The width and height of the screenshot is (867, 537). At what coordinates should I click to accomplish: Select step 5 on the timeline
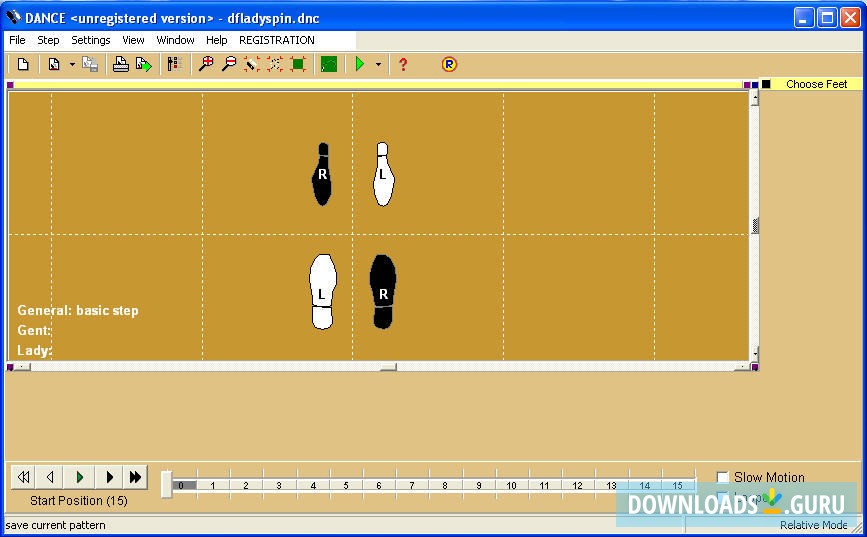click(x=346, y=486)
